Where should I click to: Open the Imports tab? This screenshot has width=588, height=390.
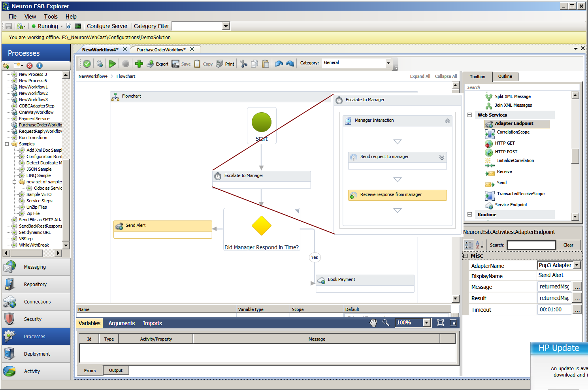click(x=153, y=323)
